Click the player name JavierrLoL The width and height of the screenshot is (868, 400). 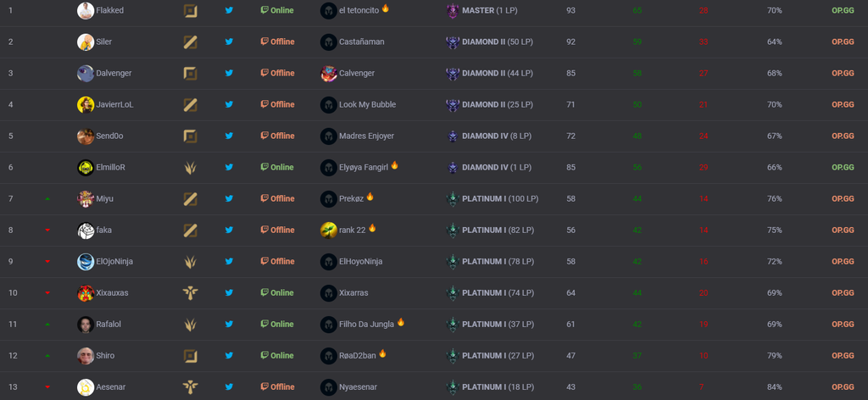tap(114, 104)
